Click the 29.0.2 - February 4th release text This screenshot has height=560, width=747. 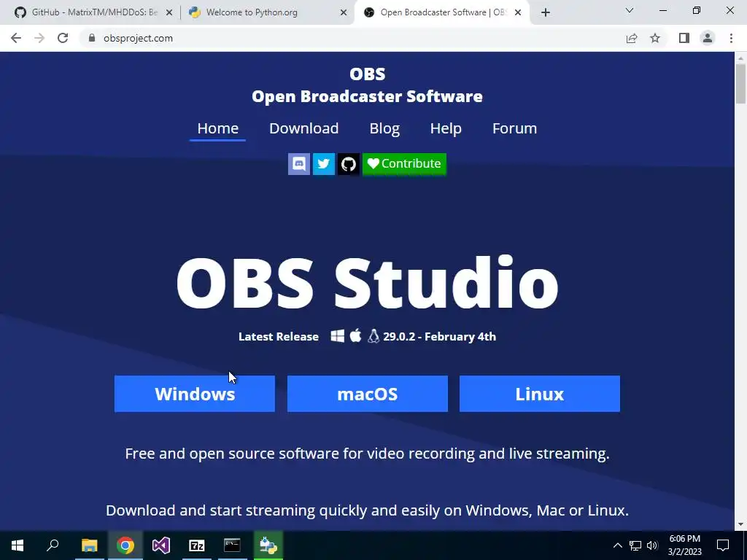(439, 337)
